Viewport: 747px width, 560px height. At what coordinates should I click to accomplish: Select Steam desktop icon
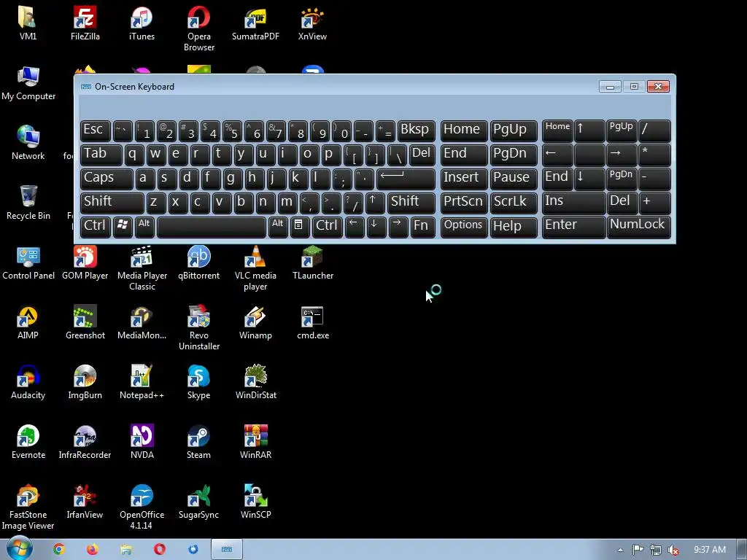[198, 442]
